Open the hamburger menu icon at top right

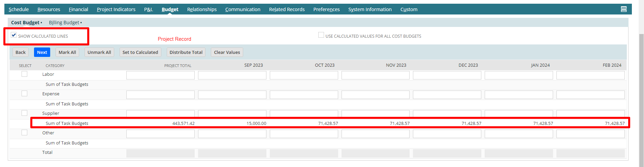coord(623,9)
